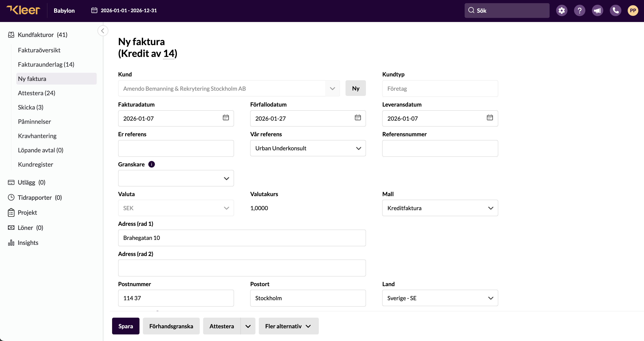Click the Kleer logo
This screenshot has height=341, width=644.
point(23,10)
